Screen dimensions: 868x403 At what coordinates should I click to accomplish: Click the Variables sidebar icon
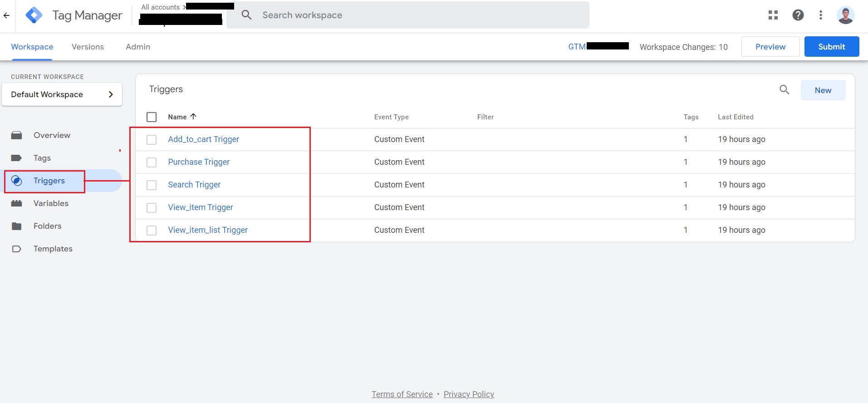click(17, 203)
